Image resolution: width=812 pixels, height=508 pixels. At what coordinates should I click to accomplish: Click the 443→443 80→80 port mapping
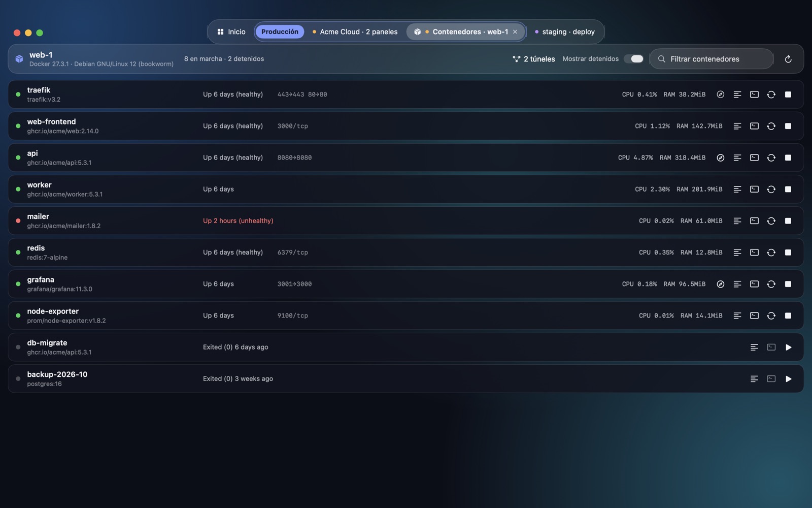tap(302, 94)
